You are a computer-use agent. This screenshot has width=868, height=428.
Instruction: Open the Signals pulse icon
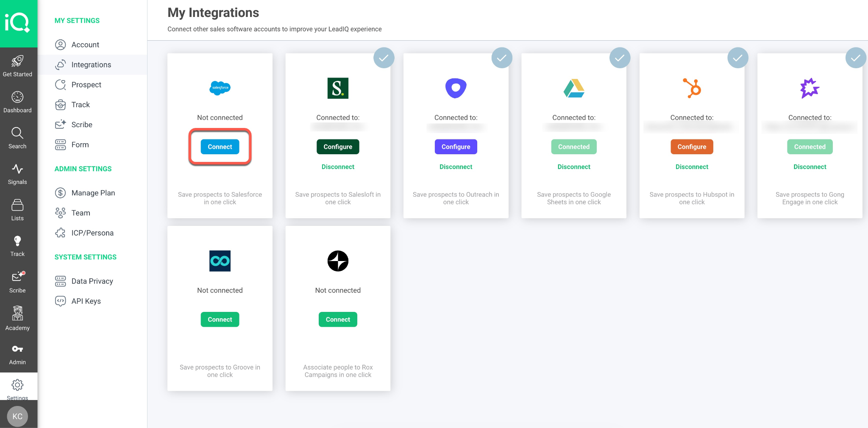17,169
